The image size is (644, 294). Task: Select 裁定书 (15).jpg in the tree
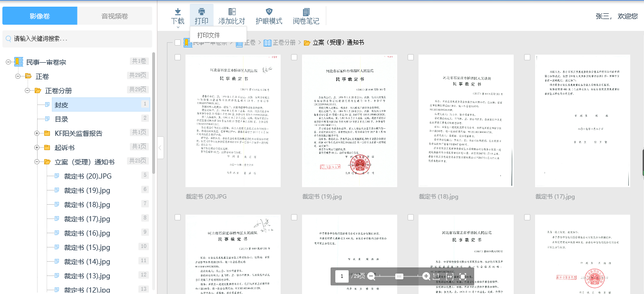tap(87, 247)
